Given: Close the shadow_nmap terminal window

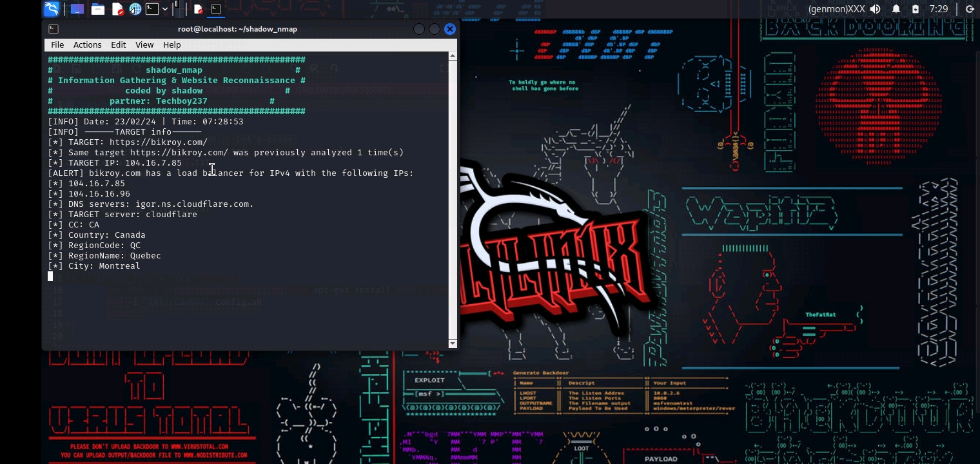Looking at the screenshot, I should [450, 29].
